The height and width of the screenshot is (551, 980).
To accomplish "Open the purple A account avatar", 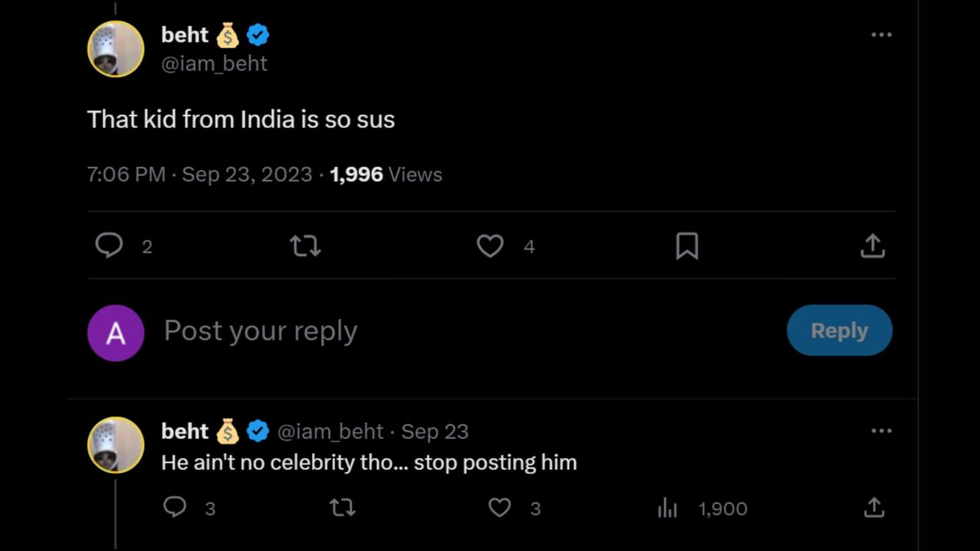I will point(115,333).
